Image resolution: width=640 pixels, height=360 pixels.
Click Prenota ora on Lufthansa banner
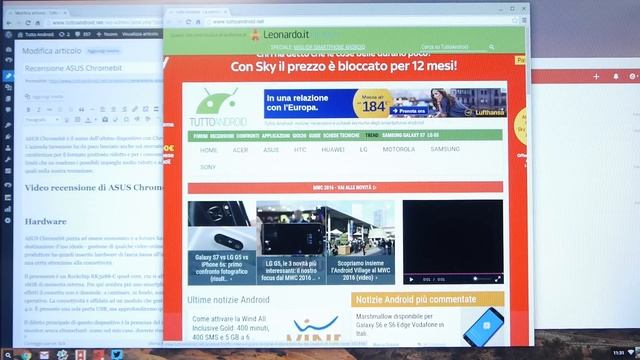(409, 111)
